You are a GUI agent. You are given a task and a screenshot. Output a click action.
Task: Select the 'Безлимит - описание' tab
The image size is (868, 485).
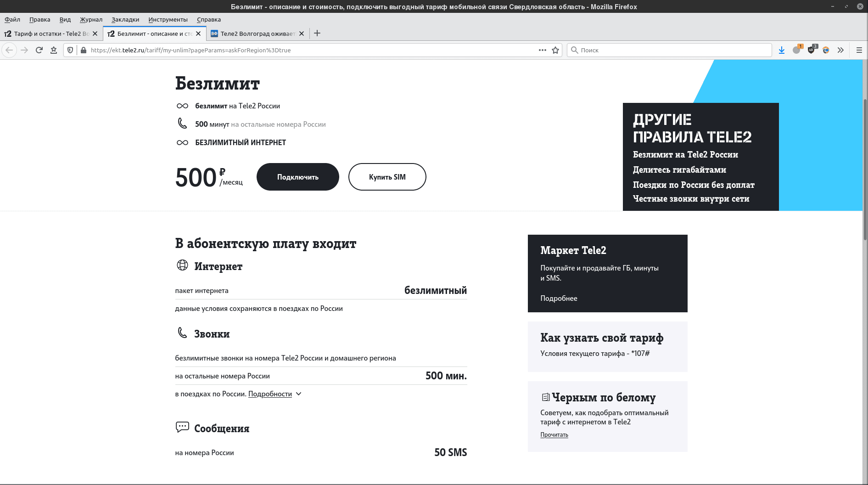click(154, 34)
